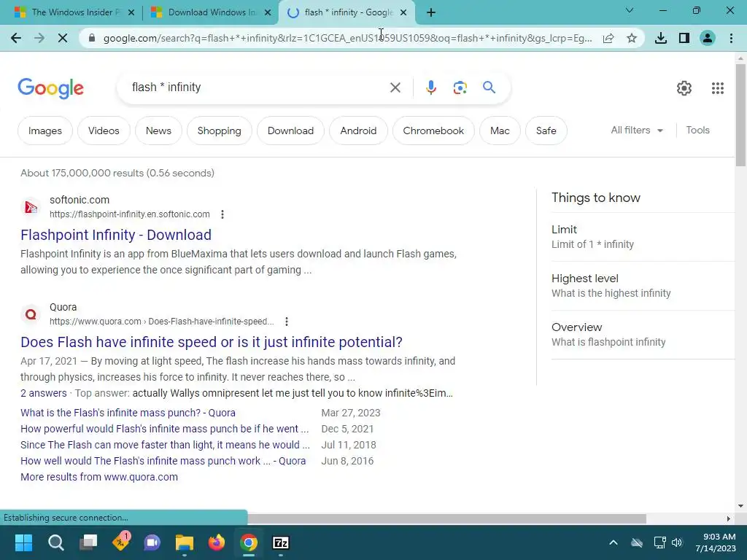This screenshot has height=560, width=747.
Task: Open Windows taskbar search
Action: 55,542
